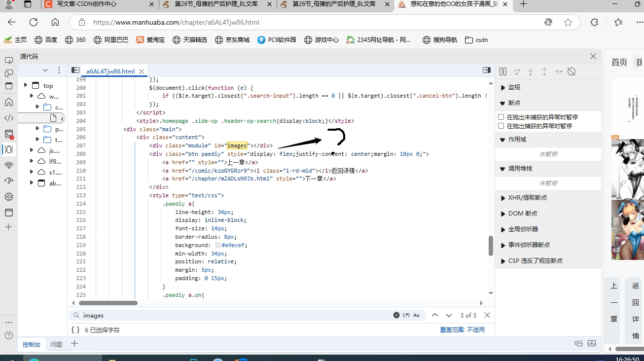Add drawer tool with plus next to 问题
This screenshot has height=361, width=644.
pos(74,344)
